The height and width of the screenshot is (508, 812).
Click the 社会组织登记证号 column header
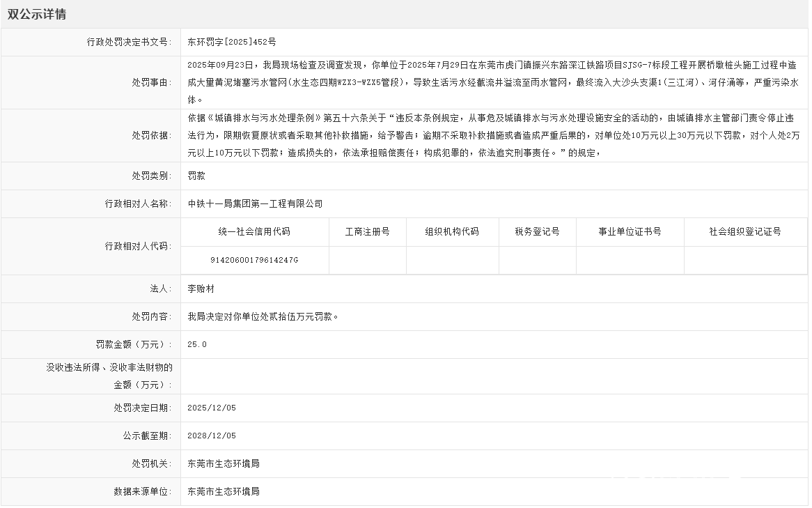[x=744, y=232]
